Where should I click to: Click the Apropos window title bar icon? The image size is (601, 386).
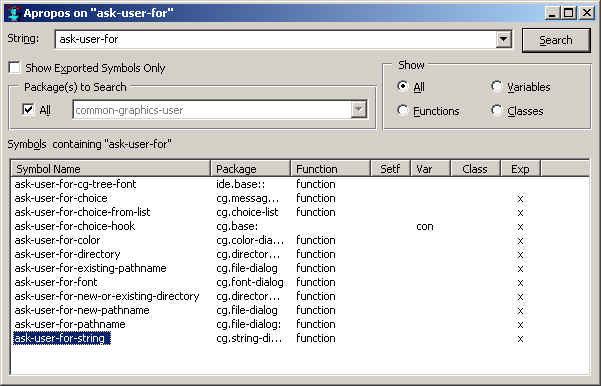coord(14,13)
